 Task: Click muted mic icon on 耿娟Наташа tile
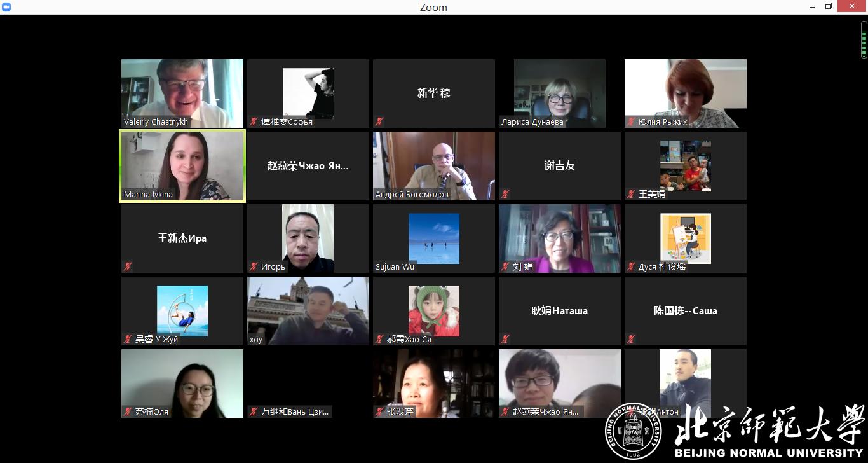[x=506, y=339]
